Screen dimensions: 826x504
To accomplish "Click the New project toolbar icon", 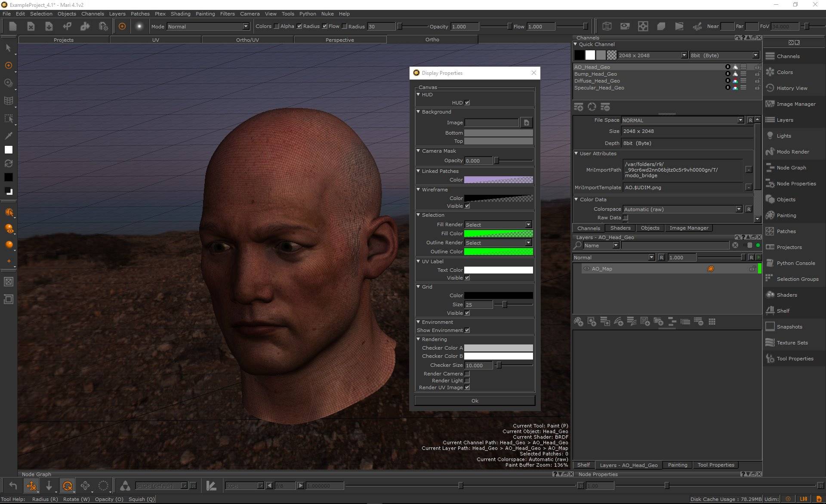I will click(x=12, y=26).
